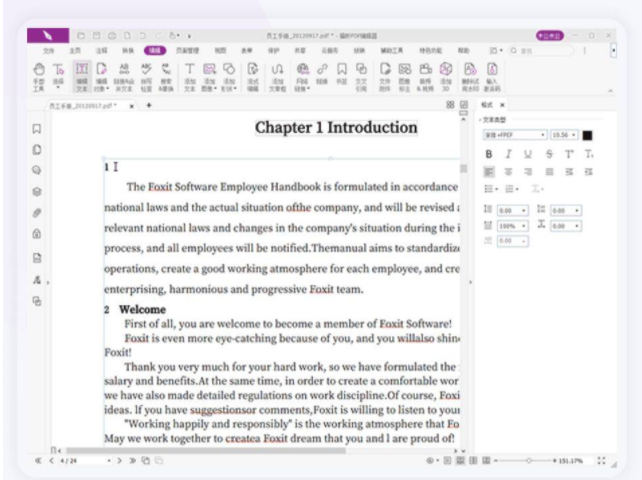The height and width of the screenshot is (480, 642).
Task: Go to next page arrow in status bar
Action: click(119, 461)
